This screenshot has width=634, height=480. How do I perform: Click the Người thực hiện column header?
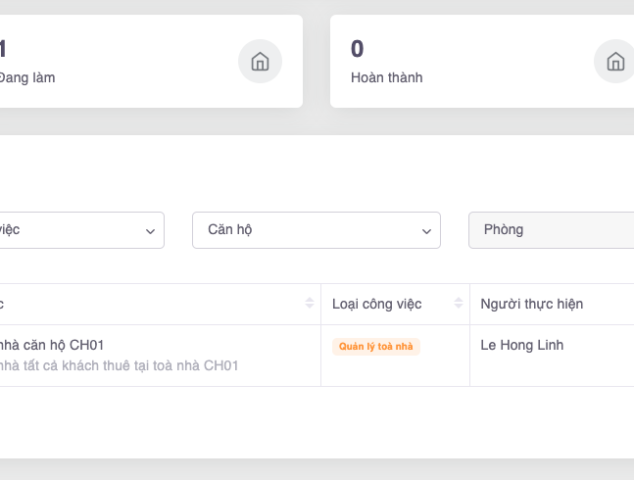(531, 304)
